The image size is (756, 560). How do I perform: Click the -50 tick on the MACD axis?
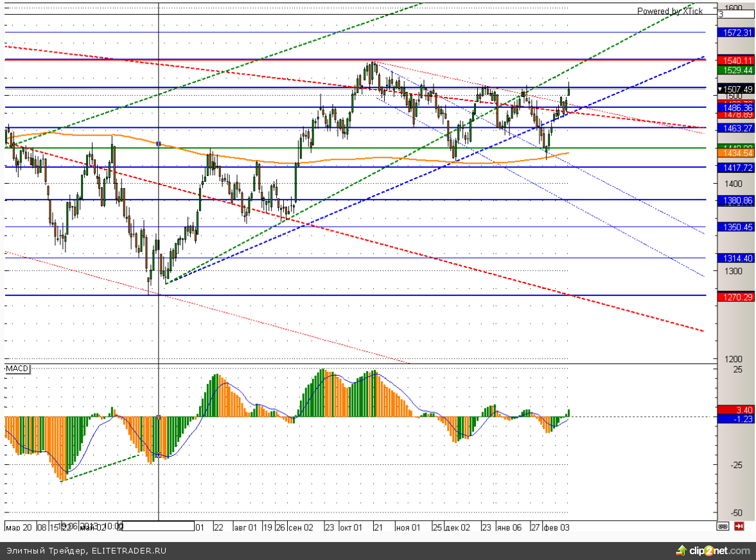(x=736, y=512)
